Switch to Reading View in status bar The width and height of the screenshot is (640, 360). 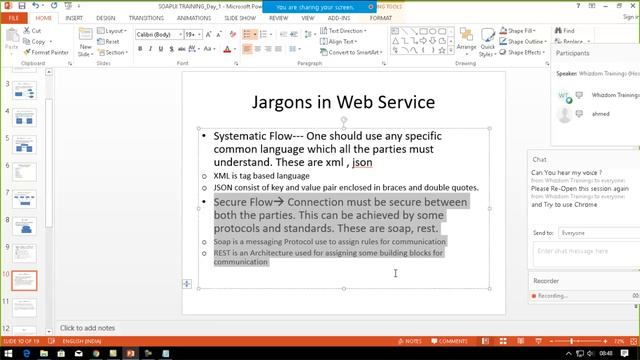coord(521,341)
